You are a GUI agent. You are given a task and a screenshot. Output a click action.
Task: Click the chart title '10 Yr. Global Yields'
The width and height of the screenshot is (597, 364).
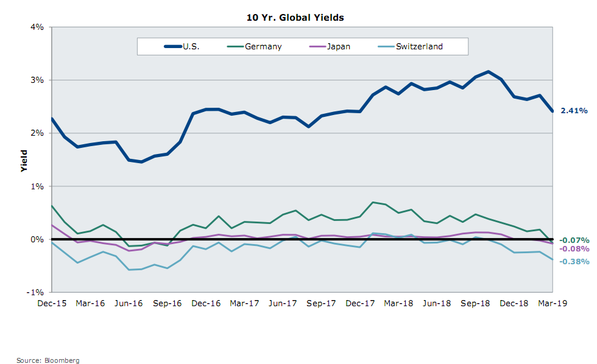[295, 18]
